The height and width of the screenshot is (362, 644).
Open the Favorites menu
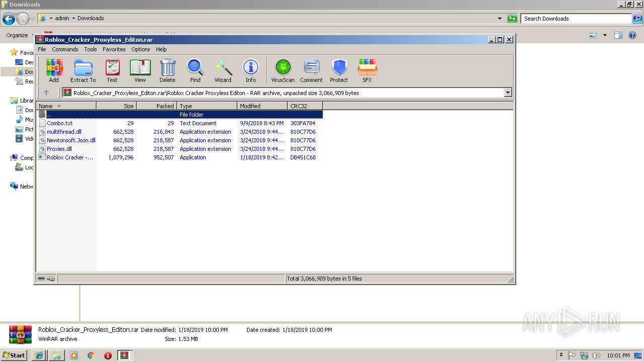114,49
